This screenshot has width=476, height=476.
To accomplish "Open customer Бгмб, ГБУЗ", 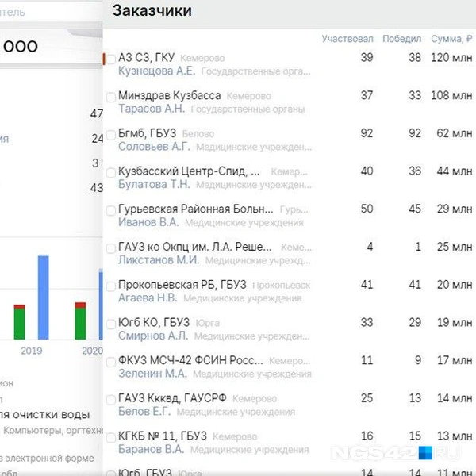I will [148, 133].
